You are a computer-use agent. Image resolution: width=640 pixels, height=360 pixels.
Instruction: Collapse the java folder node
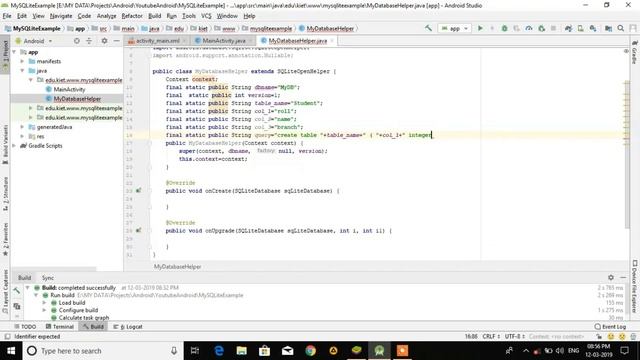pyautogui.click(x=22, y=71)
